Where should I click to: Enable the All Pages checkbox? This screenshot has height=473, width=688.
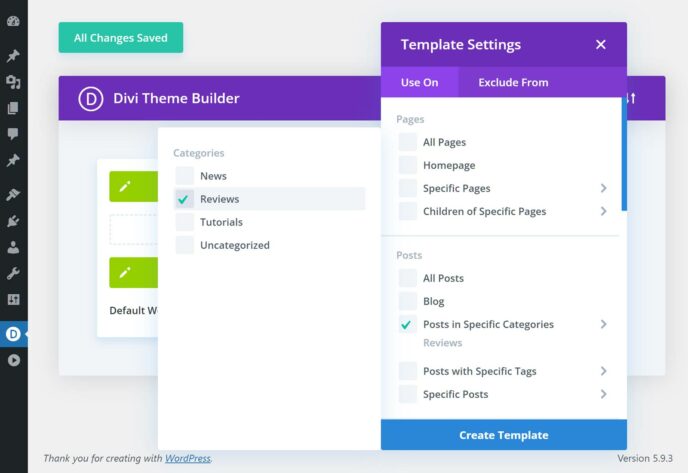(408, 142)
